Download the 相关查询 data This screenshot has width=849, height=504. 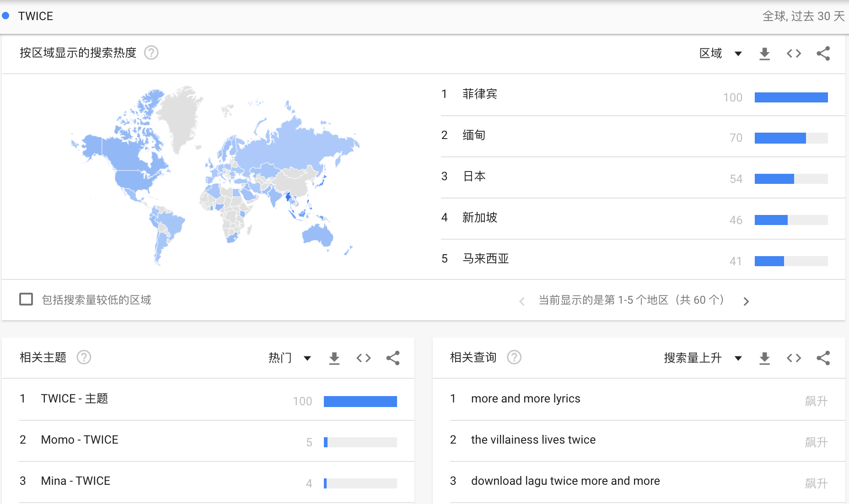click(x=764, y=358)
